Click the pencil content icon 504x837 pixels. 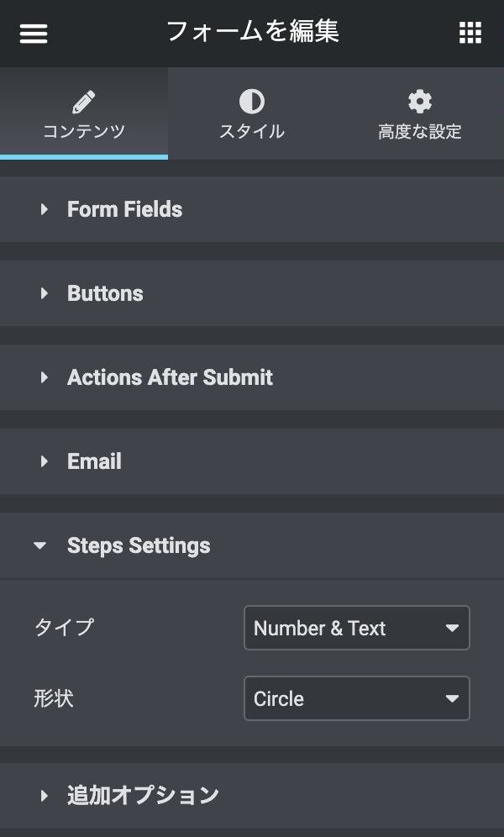tap(84, 103)
